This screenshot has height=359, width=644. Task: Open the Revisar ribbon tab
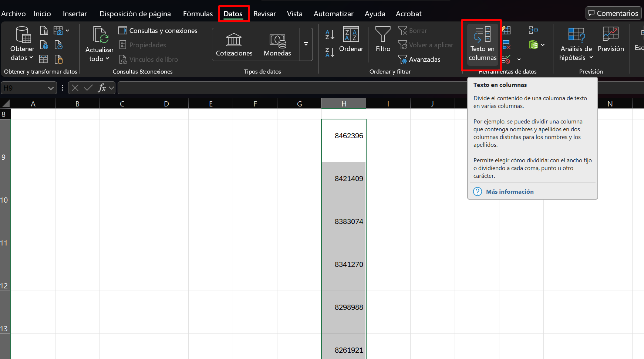264,14
